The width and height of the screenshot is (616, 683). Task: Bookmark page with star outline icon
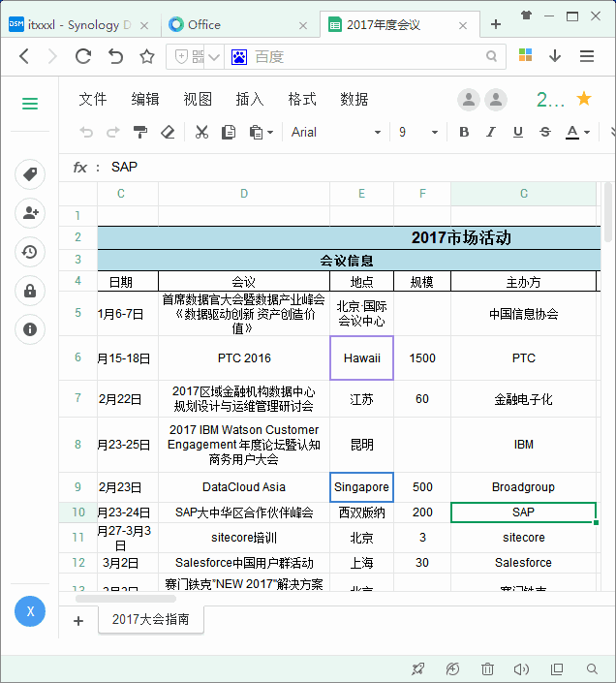147,56
